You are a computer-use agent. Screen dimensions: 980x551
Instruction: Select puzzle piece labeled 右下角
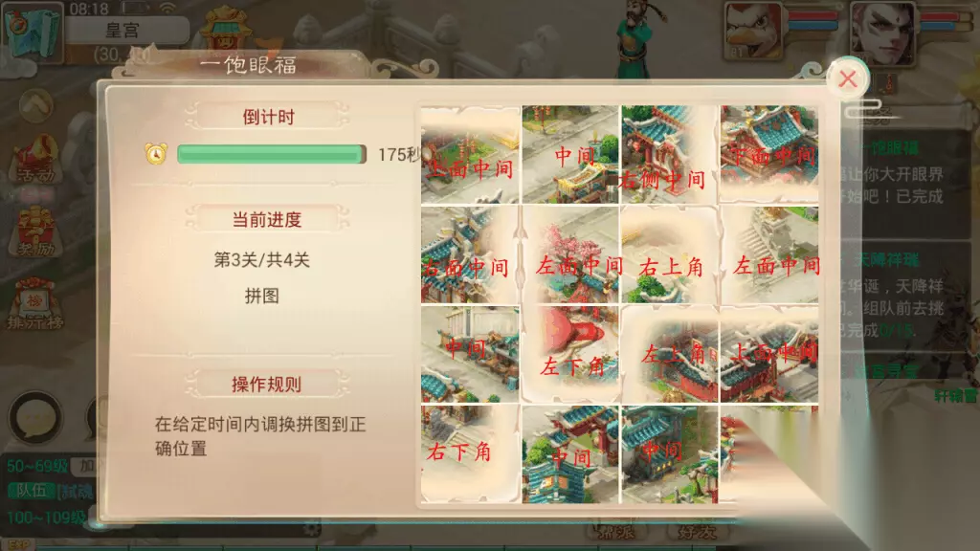470,454
